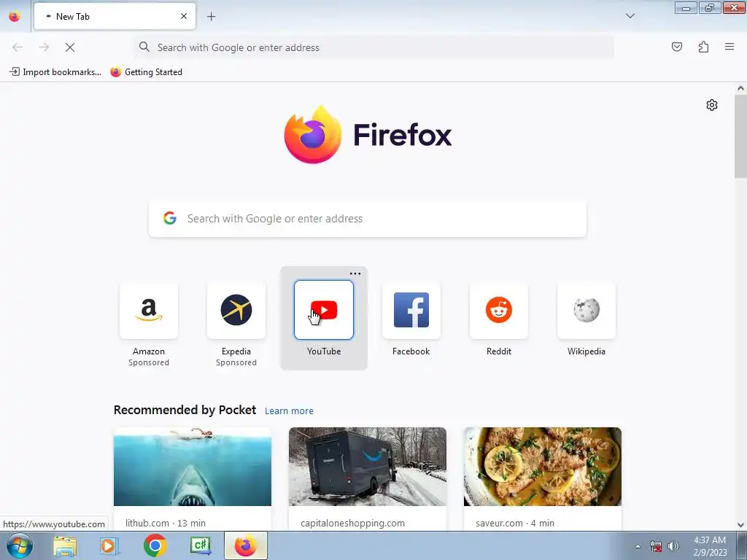This screenshot has width=747, height=560.
Task: Click the Firefox taskbar button
Action: coord(245,545)
